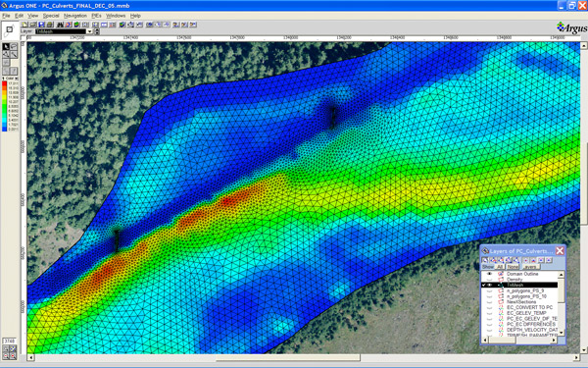The height and width of the screenshot is (368, 588).
Task: Click the Layer stepper arrows beside dropdown
Action: point(97,31)
